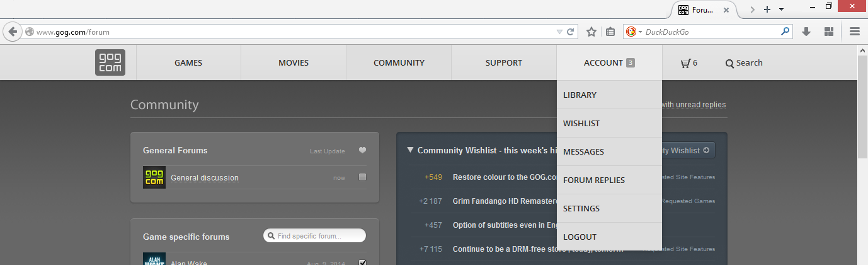Select LIBRARY from the account dropdown

[x=609, y=95]
